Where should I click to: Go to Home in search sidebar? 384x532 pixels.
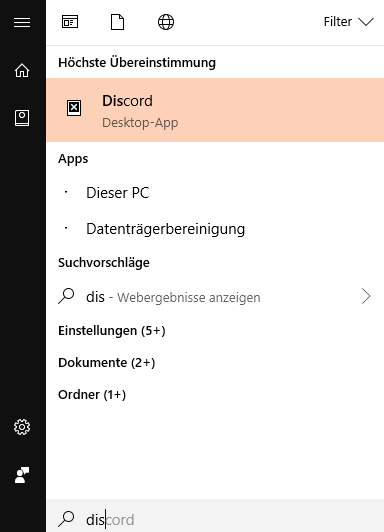(x=22, y=70)
